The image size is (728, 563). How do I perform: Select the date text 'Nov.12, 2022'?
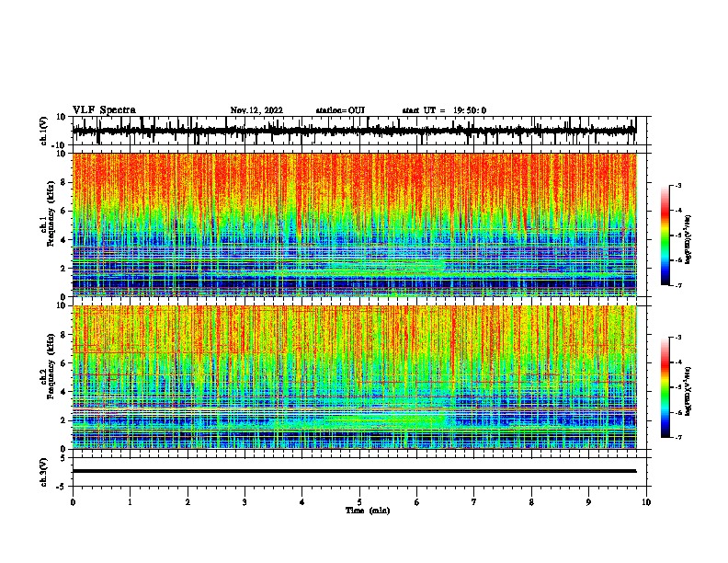tap(256, 110)
